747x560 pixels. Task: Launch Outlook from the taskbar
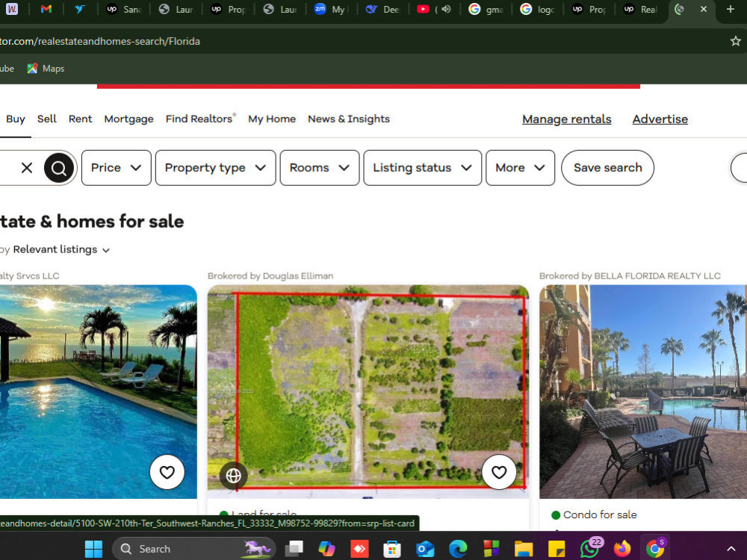424,549
